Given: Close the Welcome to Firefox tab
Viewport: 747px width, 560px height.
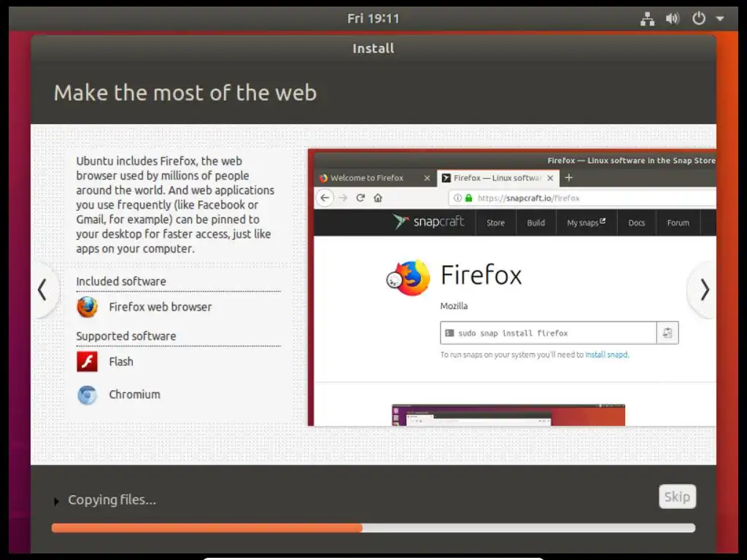Looking at the screenshot, I should pos(427,178).
